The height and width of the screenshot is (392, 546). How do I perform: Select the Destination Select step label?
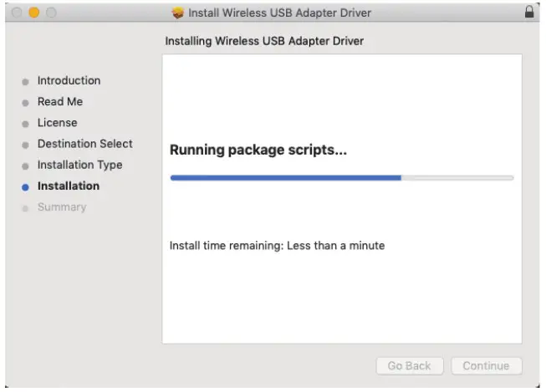coord(84,144)
